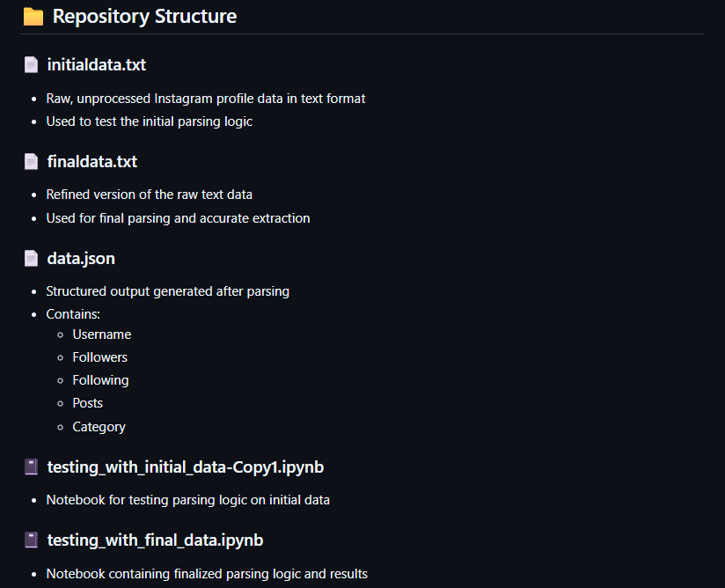The width and height of the screenshot is (725, 588).
Task: Click the page icon beside finaldata.txt
Action: tap(32, 162)
